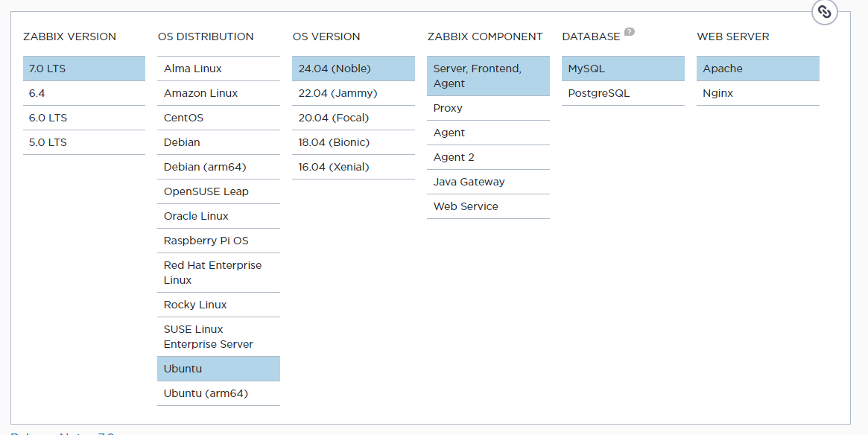Screen dimensions: 868x435
Task: Choose the Raspberry Pi OS option
Action: click(218, 241)
